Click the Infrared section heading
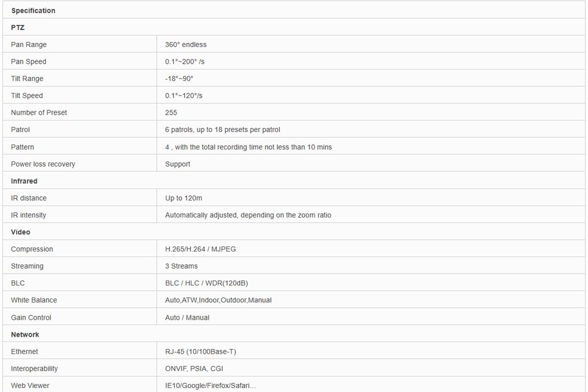 pyautogui.click(x=24, y=181)
